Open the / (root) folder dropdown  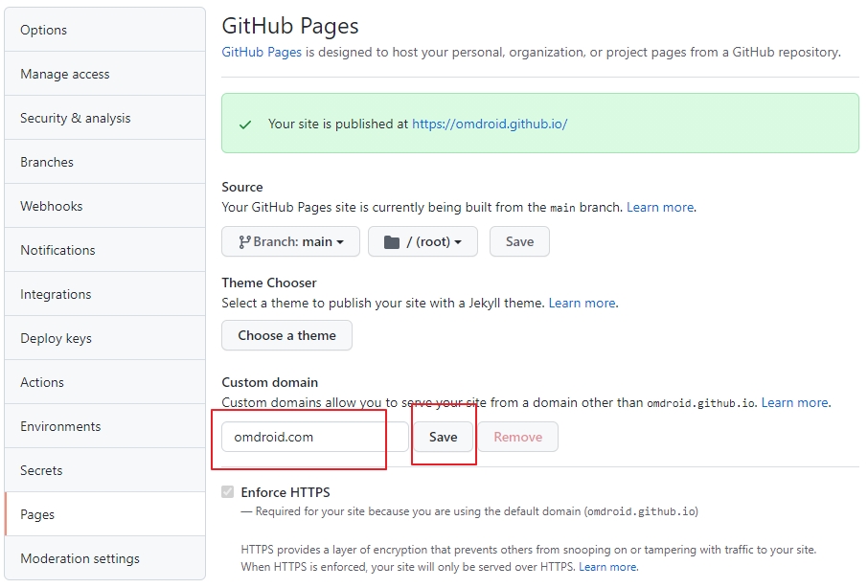click(x=423, y=241)
